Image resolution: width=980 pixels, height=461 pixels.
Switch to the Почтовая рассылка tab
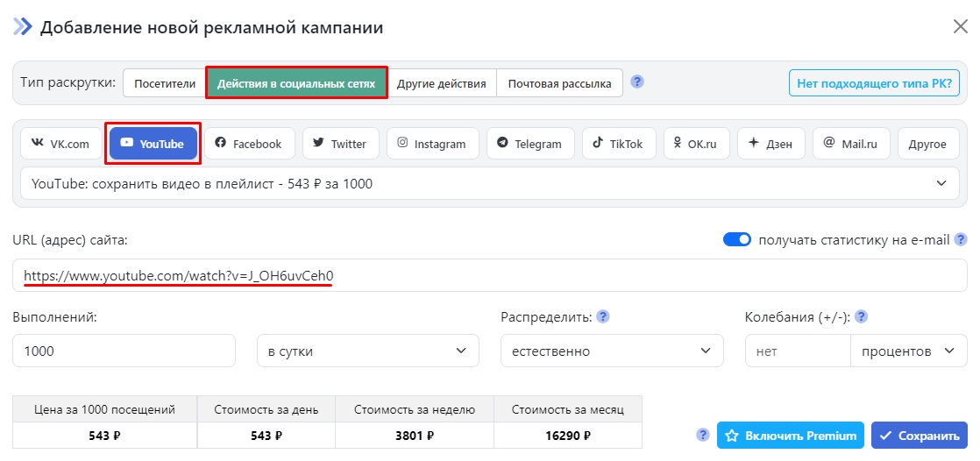pyautogui.click(x=560, y=83)
